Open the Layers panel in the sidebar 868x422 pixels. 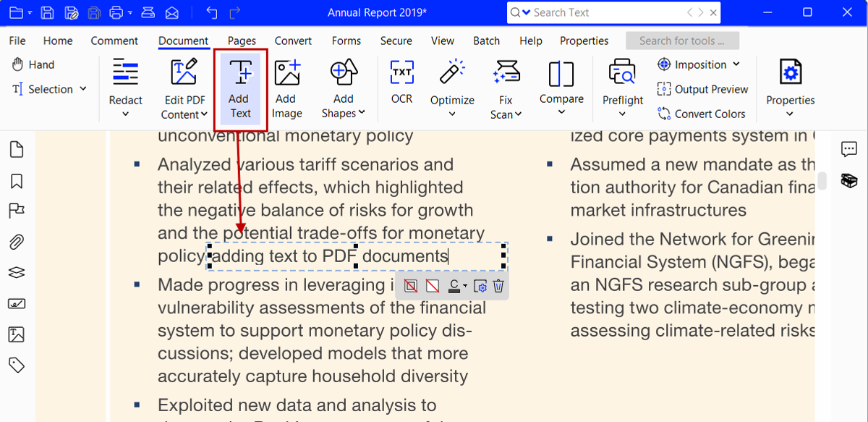17,272
